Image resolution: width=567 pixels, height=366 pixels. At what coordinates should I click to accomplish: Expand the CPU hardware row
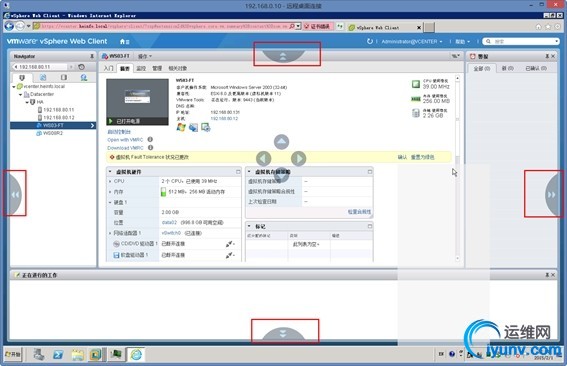pos(110,181)
